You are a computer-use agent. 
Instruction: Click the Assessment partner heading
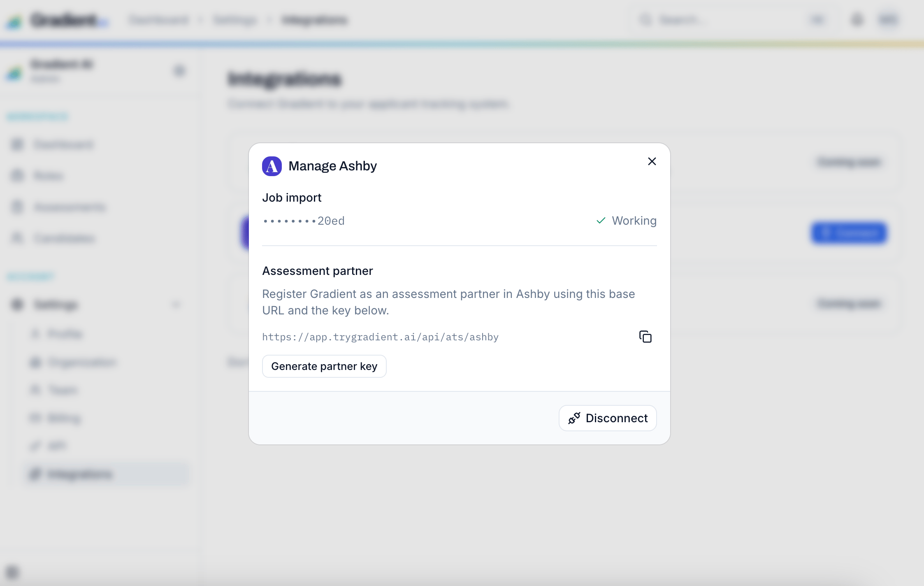pos(318,271)
